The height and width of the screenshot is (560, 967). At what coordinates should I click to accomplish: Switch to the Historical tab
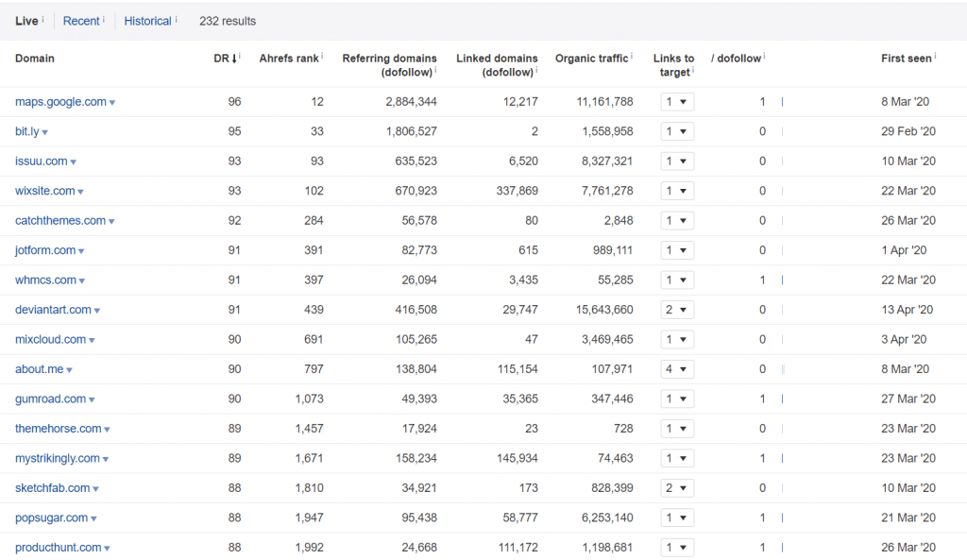click(x=147, y=21)
